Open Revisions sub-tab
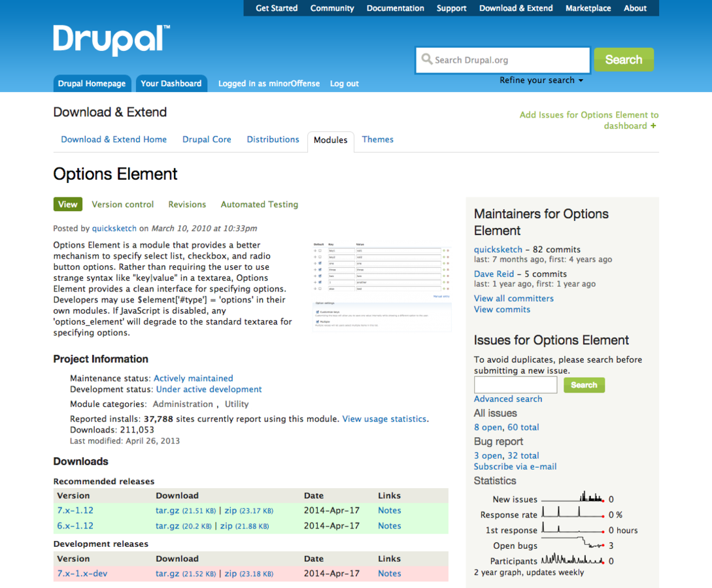 coord(187,204)
